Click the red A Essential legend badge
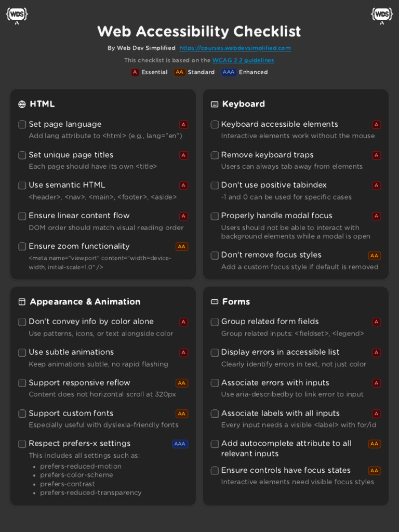 pyautogui.click(x=135, y=73)
